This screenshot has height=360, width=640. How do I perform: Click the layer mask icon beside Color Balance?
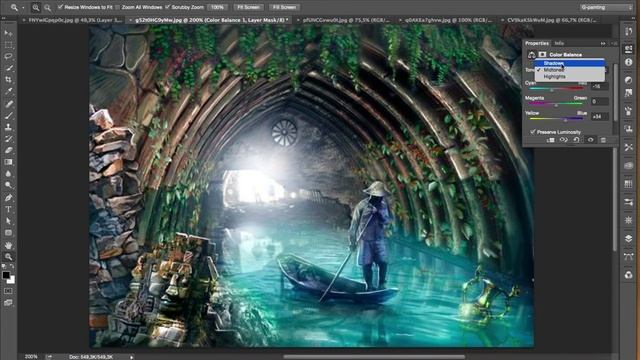pos(542,54)
